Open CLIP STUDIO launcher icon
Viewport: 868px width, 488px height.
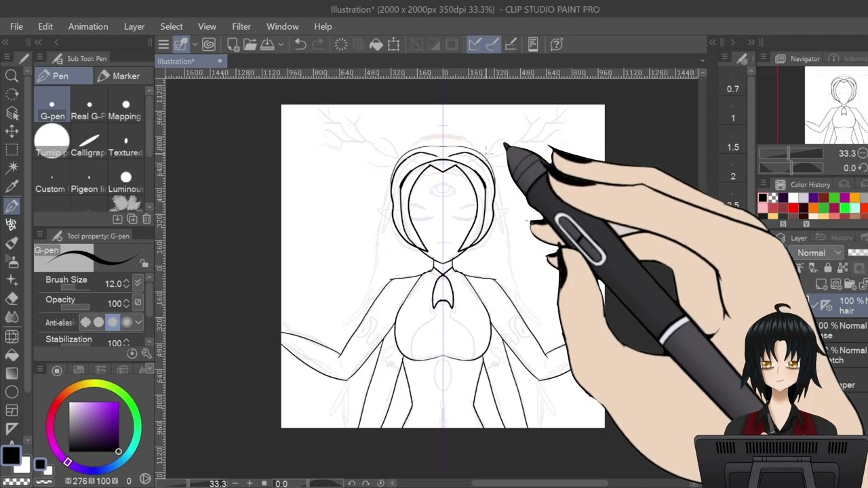(209, 45)
